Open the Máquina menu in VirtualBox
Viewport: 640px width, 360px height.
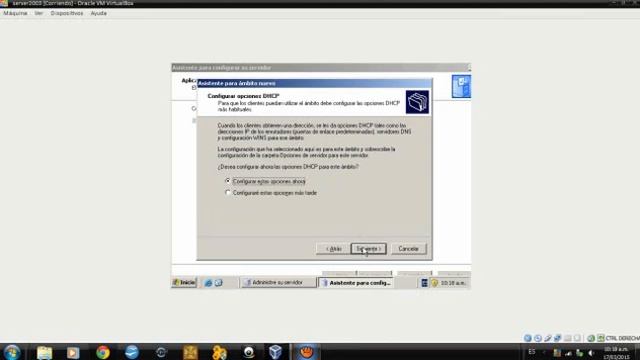(16, 13)
